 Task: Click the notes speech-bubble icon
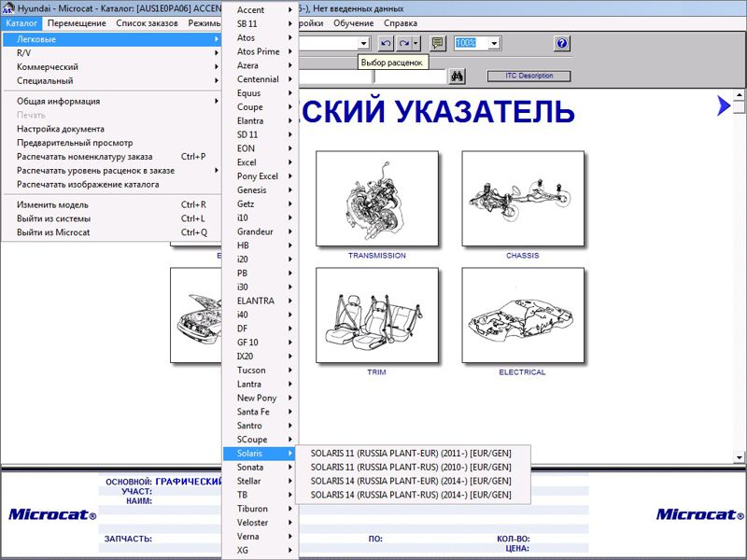[437, 43]
